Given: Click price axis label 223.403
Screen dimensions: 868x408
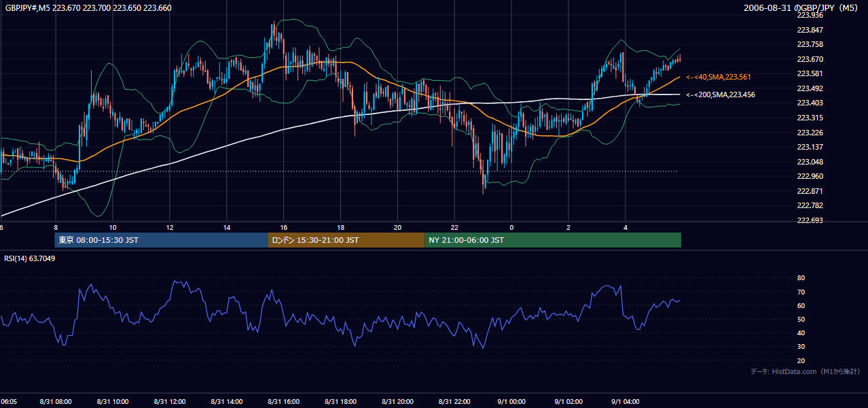Looking at the screenshot, I should pos(810,103).
